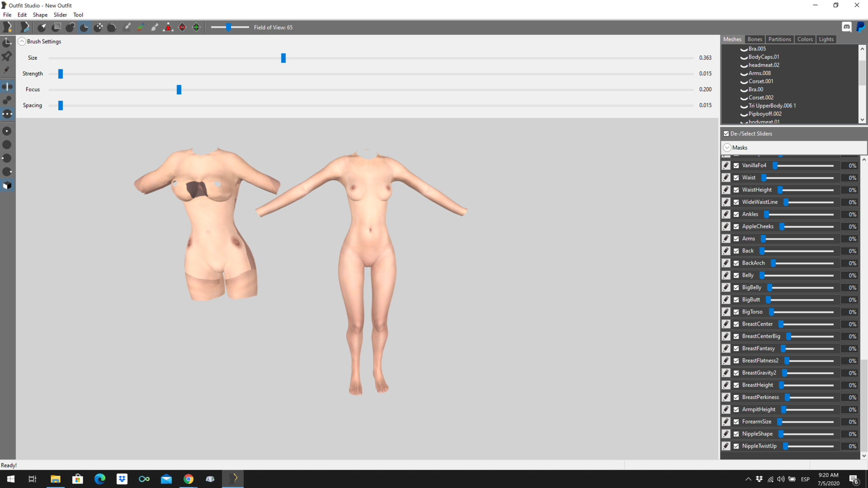Toggle X-Mirror editing mode
Image resolution: width=868 pixels, height=488 pixels.
[7, 86]
